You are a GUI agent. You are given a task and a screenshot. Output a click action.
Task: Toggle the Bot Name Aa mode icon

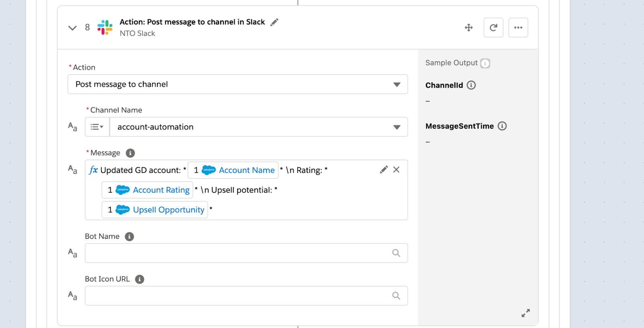pyautogui.click(x=72, y=253)
